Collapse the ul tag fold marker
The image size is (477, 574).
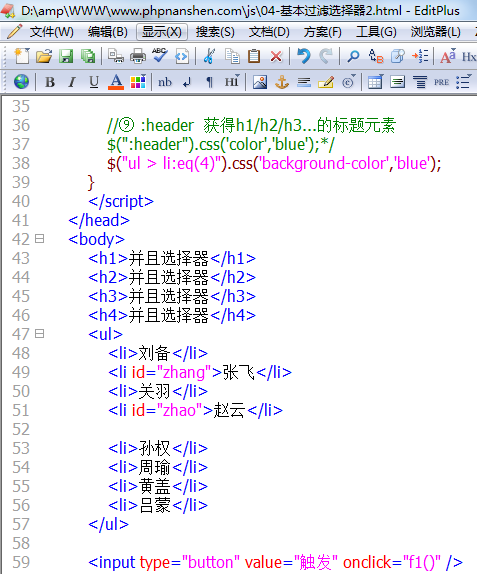(40, 334)
